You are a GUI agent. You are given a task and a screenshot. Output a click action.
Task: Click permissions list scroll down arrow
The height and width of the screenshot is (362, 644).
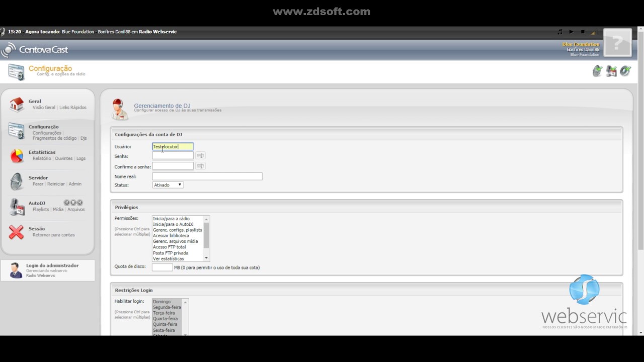[x=206, y=258]
